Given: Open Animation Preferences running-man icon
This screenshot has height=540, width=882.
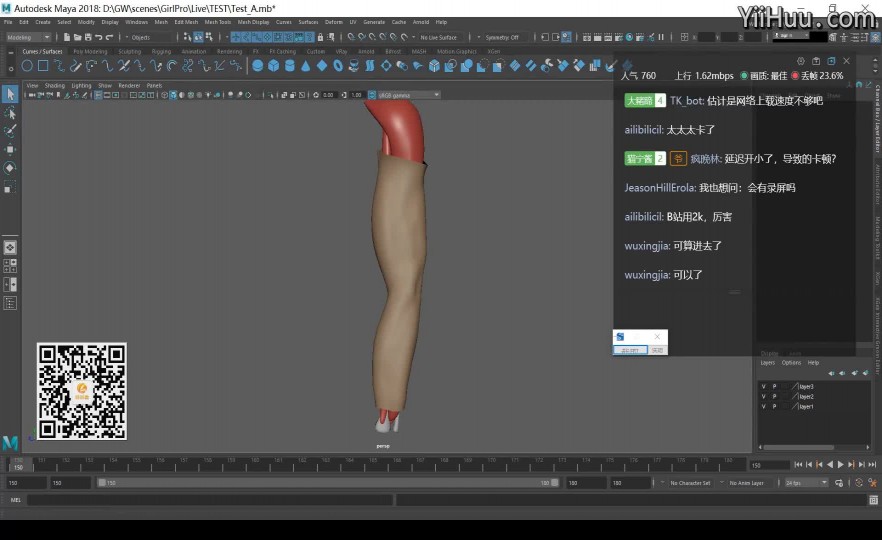Looking at the screenshot, I should pyautogui.click(x=873, y=483).
